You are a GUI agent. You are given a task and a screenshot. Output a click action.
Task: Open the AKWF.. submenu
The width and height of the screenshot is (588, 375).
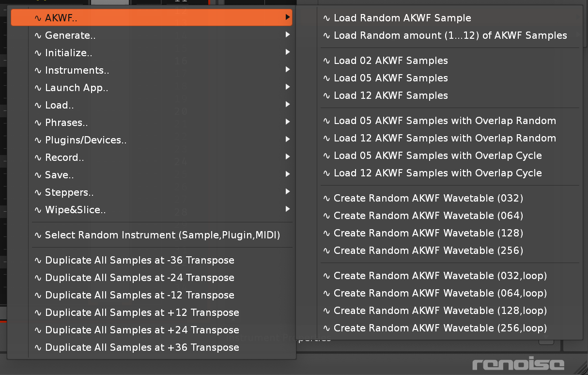[151, 18]
